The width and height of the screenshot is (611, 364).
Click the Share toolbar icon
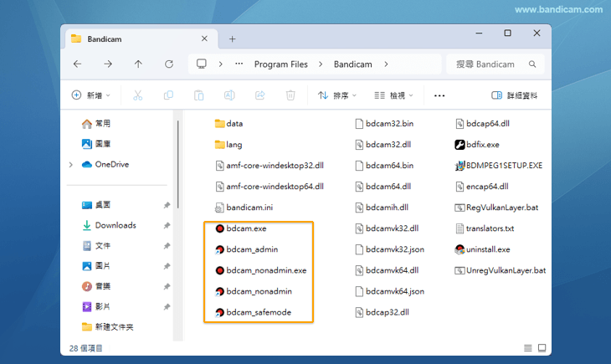point(260,95)
